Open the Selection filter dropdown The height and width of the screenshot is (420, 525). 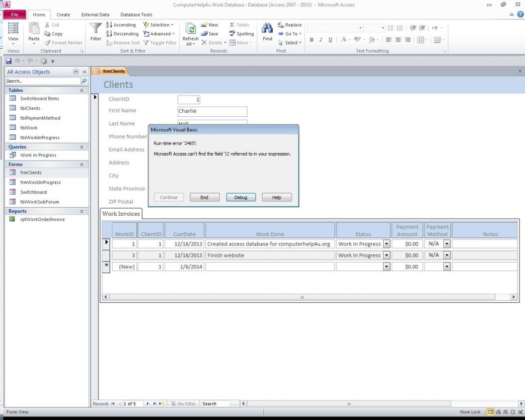(158, 25)
